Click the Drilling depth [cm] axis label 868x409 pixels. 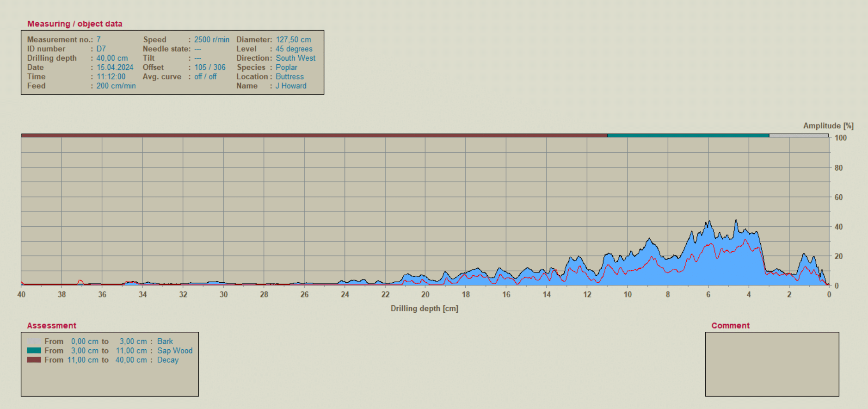pos(424,309)
